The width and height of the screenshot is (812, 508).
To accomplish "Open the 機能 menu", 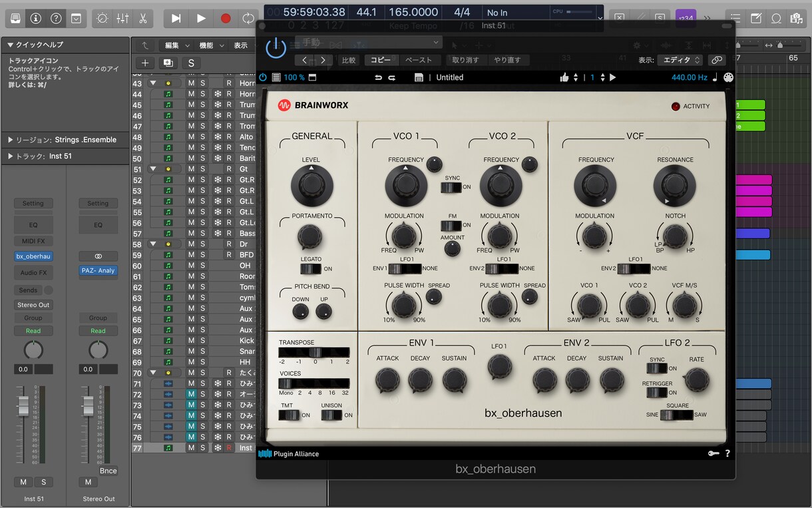I will pyautogui.click(x=212, y=45).
